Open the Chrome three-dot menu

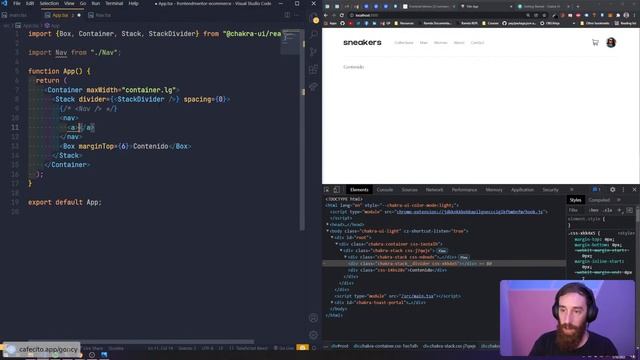click(635, 15)
